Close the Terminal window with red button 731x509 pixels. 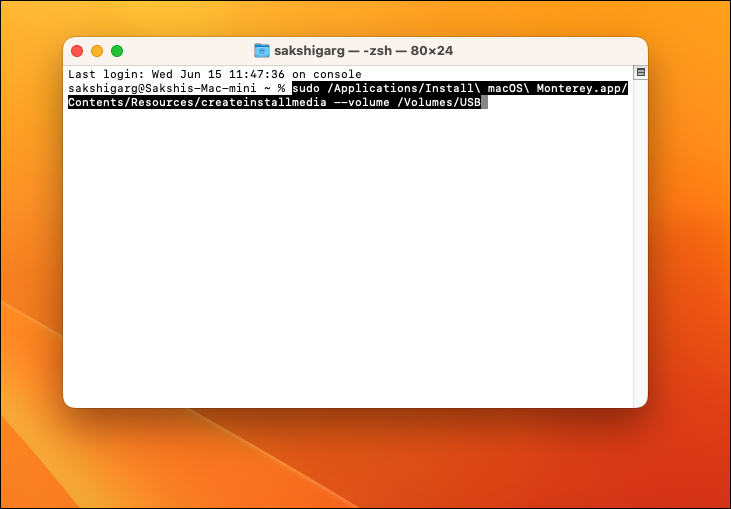(77, 51)
